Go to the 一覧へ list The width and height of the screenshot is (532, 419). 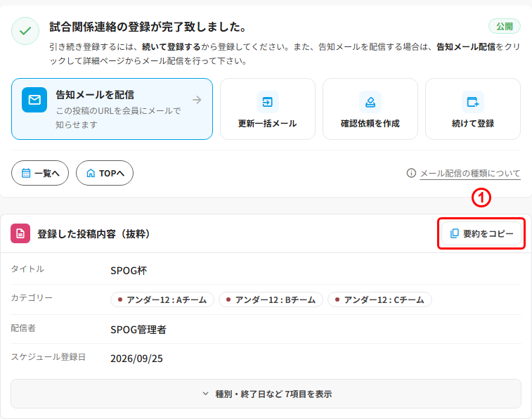(40, 173)
